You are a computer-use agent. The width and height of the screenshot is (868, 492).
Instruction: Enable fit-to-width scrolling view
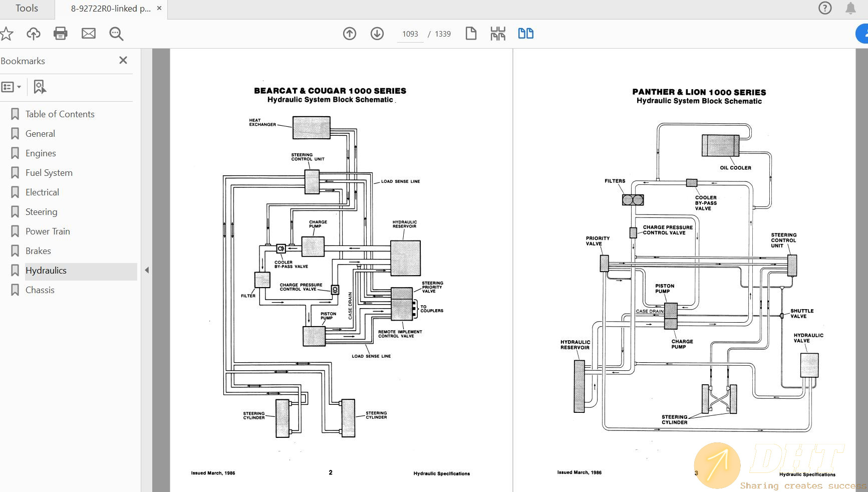click(x=498, y=34)
